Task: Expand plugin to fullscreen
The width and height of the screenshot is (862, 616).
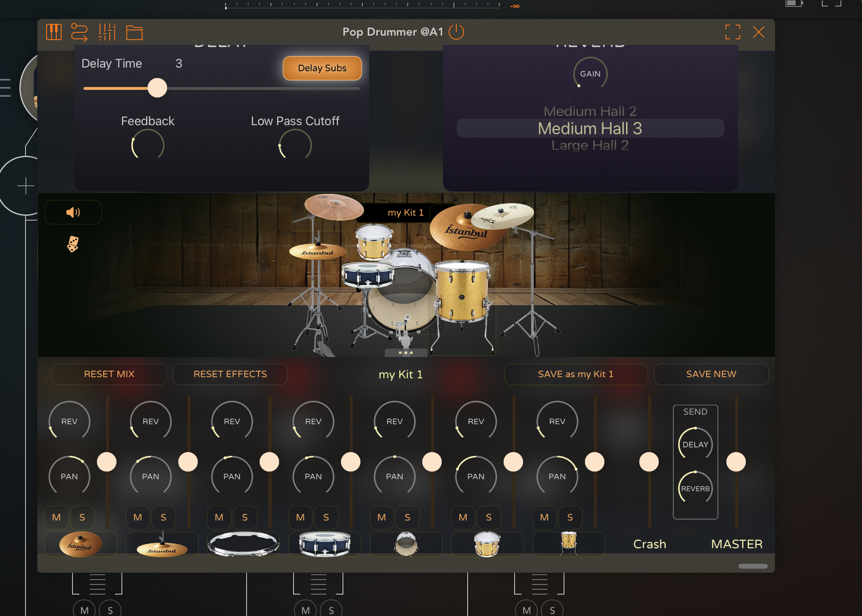Action: tap(732, 32)
